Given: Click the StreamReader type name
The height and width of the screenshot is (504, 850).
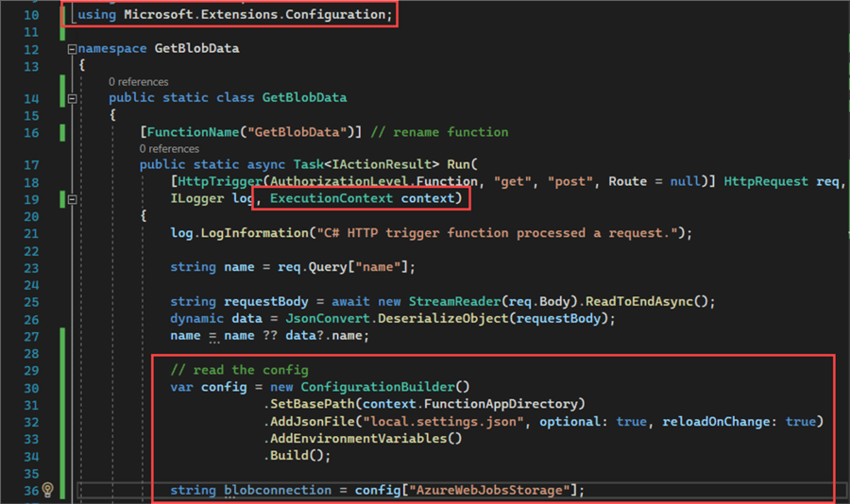Looking at the screenshot, I should click(x=455, y=301).
